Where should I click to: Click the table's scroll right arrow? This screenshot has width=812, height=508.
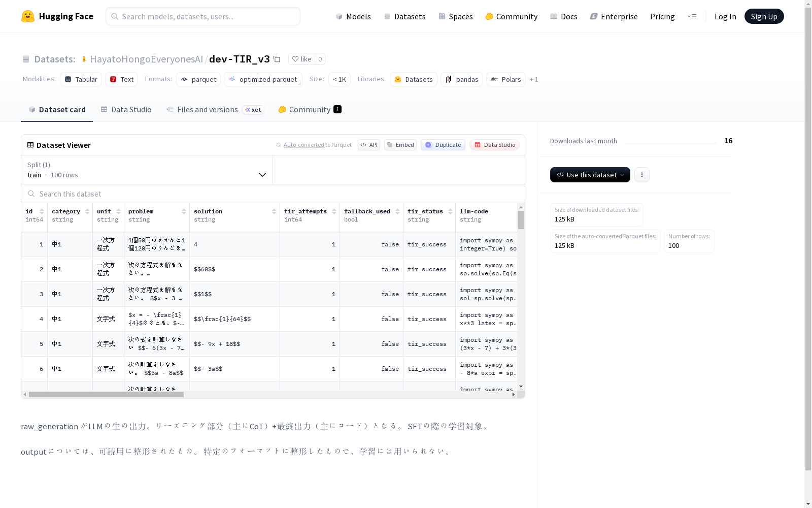click(513, 394)
